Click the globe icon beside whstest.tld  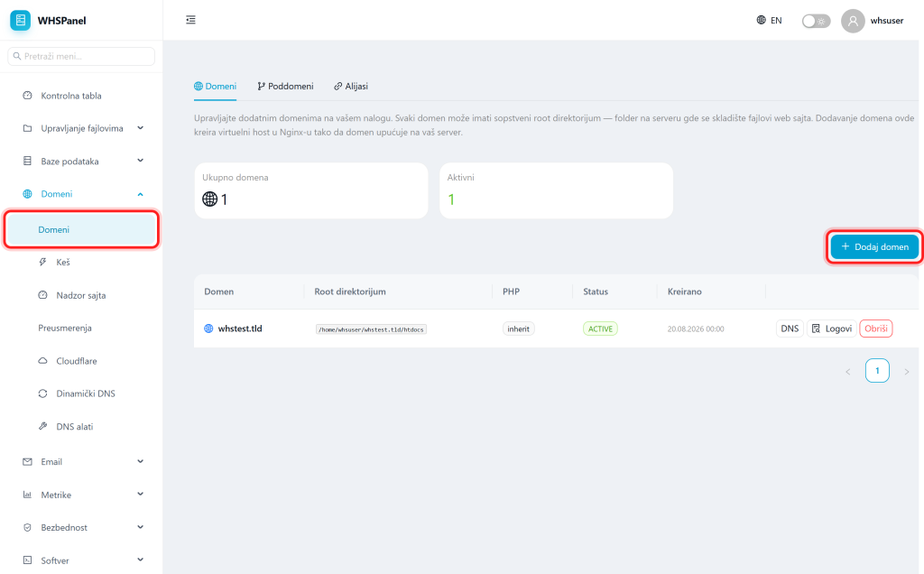208,329
